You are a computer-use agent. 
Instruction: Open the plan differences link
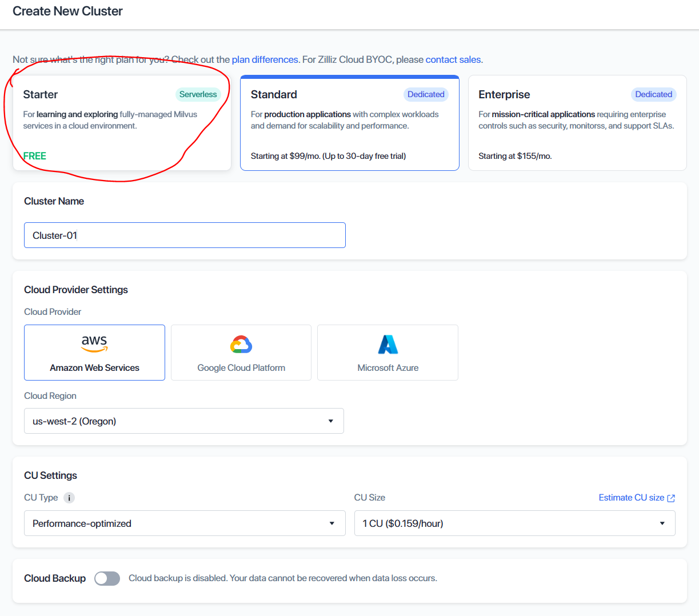click(x=265, y=59)
